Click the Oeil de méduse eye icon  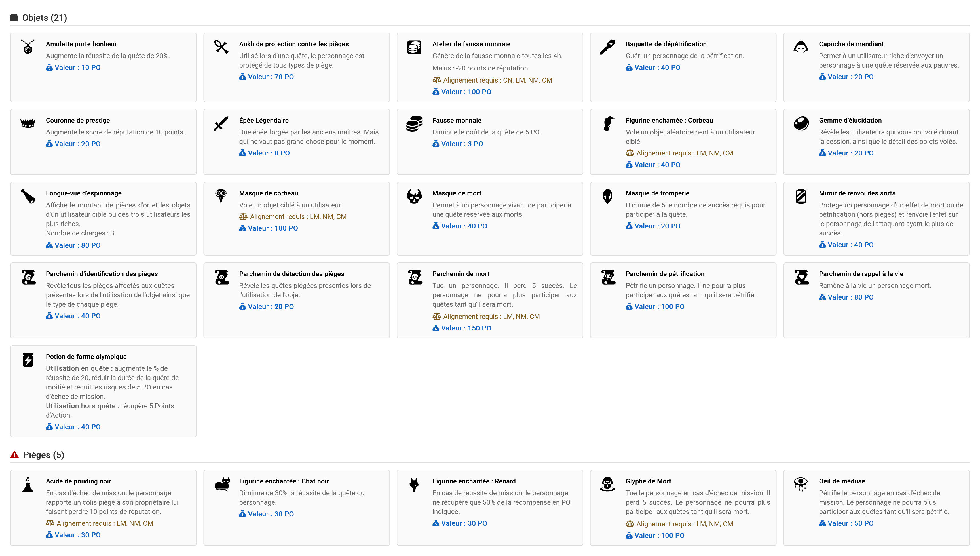pos(801,485)
